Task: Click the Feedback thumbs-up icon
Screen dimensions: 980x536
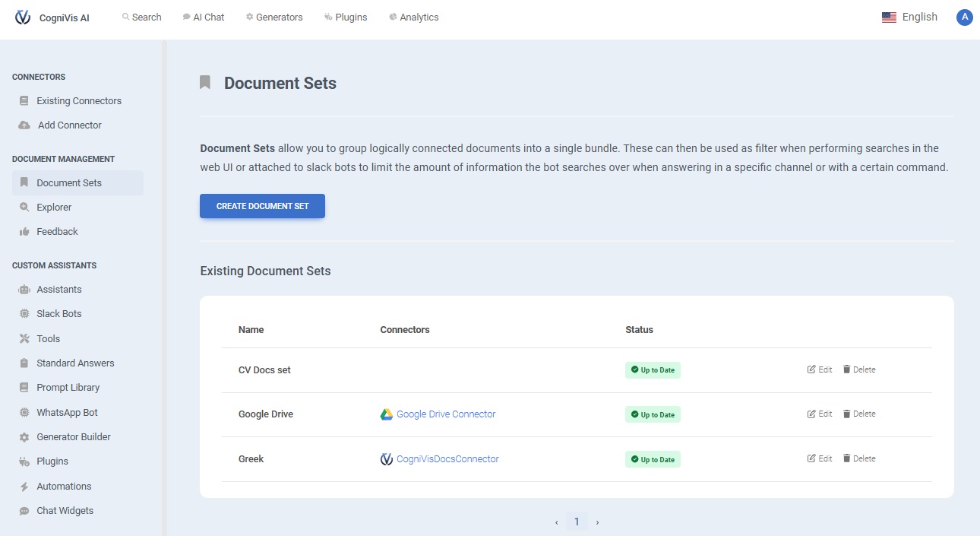Action: [x=24, y=231]
